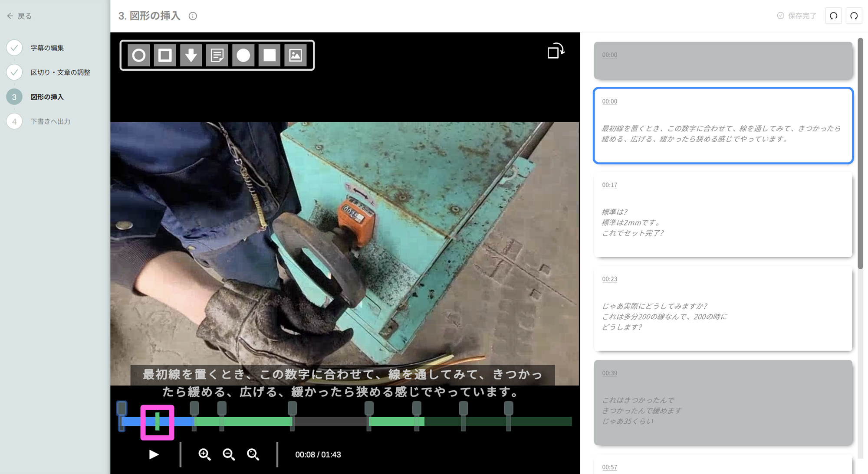Select the green playhead on timeline
Screen dimensions: 868x474
coord(157,422)
